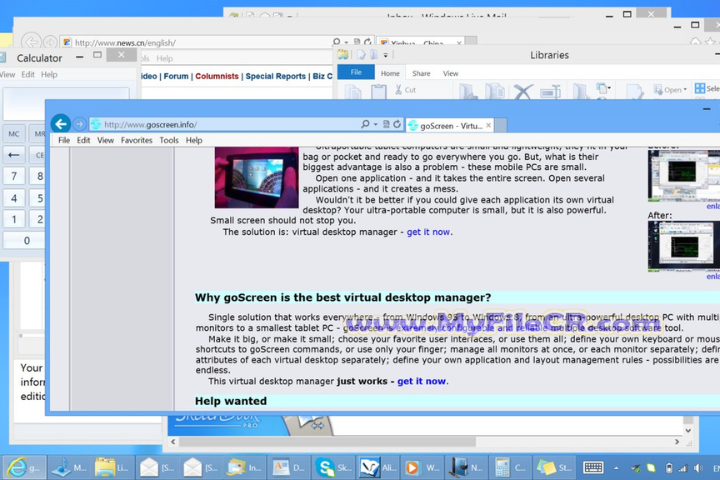Click the Libraries File ribbon tab
The image size is (720, 480).
click(x=356, y=72)
